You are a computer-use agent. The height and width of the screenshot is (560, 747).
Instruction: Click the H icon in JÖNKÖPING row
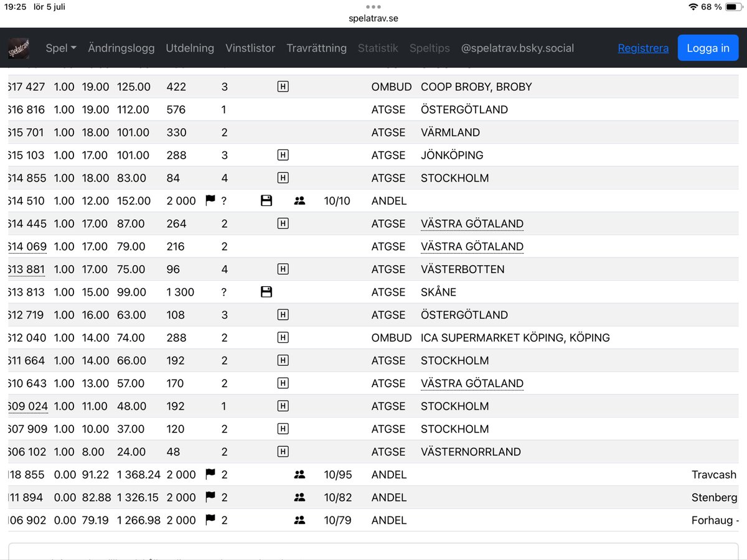(283, 156)
